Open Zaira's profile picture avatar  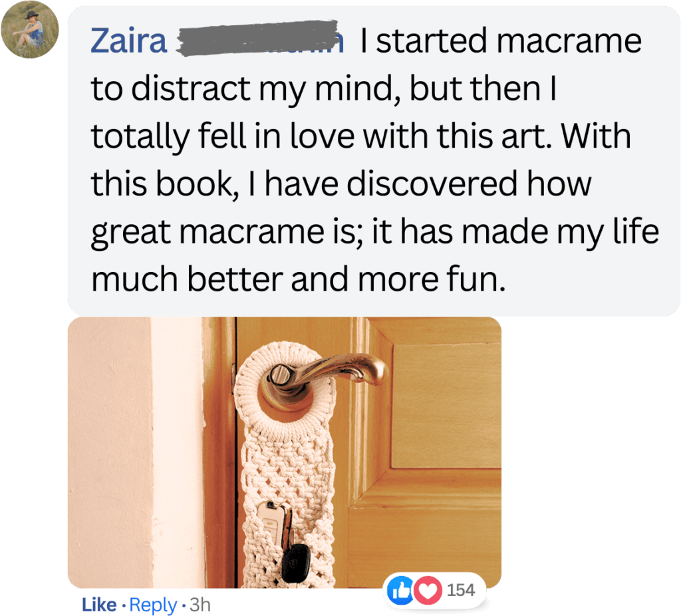[x=30, y=29]
